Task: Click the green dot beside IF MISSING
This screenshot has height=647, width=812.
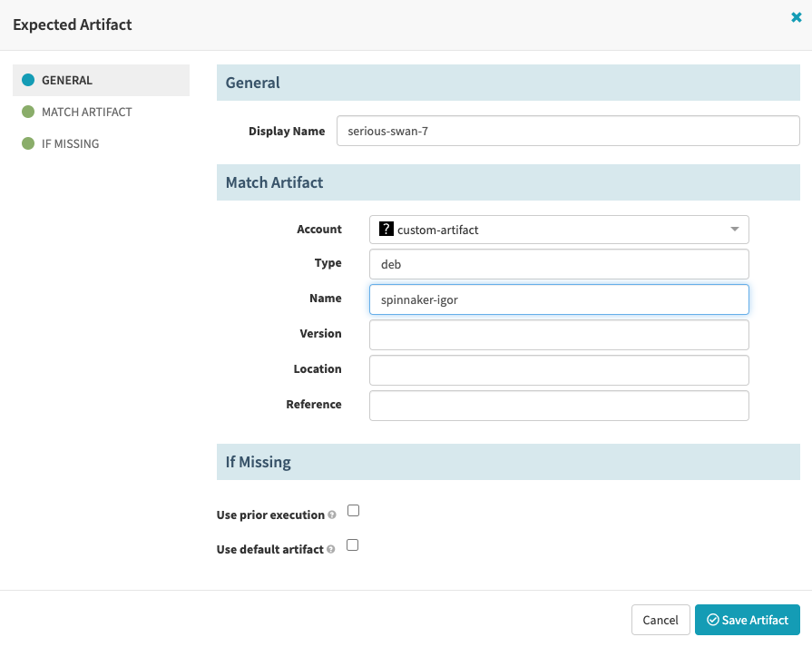Action: (27, 143)
